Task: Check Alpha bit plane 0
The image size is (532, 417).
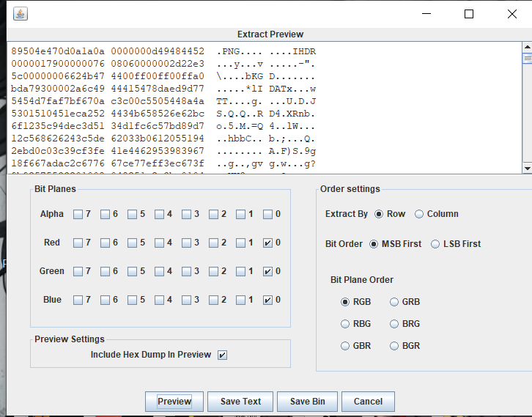Action: point(267,214)
